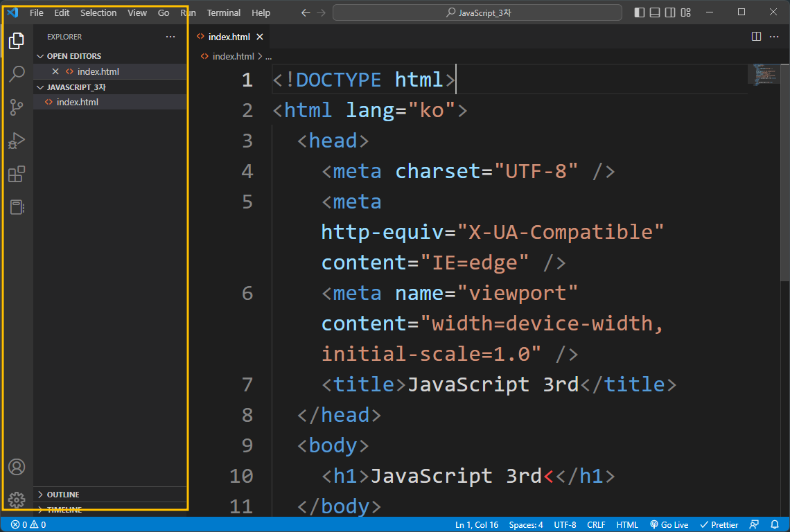Image resolution: width=790 pixels, height=532 pixels.
Task: Open the Source Control view
Action: [17, 107]
